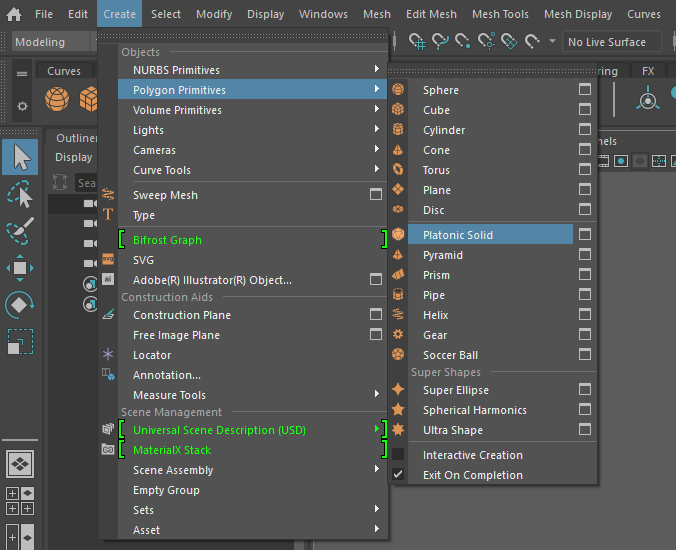
Task: Open the Modeling workspace dropdown
Action: pos(54,42)
